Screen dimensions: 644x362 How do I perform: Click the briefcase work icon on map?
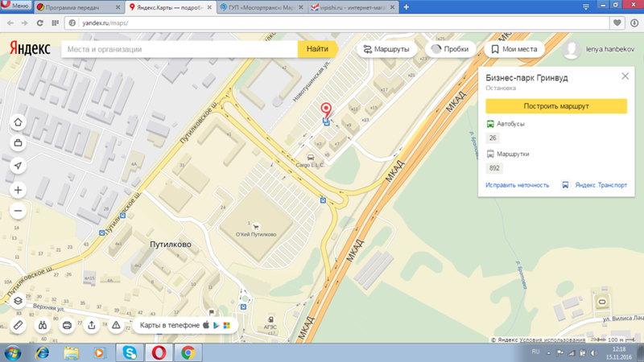18,143
